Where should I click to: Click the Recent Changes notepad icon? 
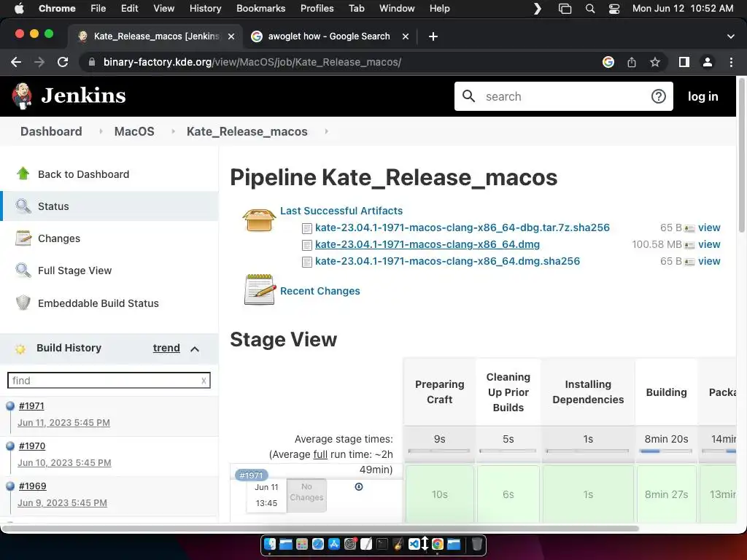coord(260,289)
